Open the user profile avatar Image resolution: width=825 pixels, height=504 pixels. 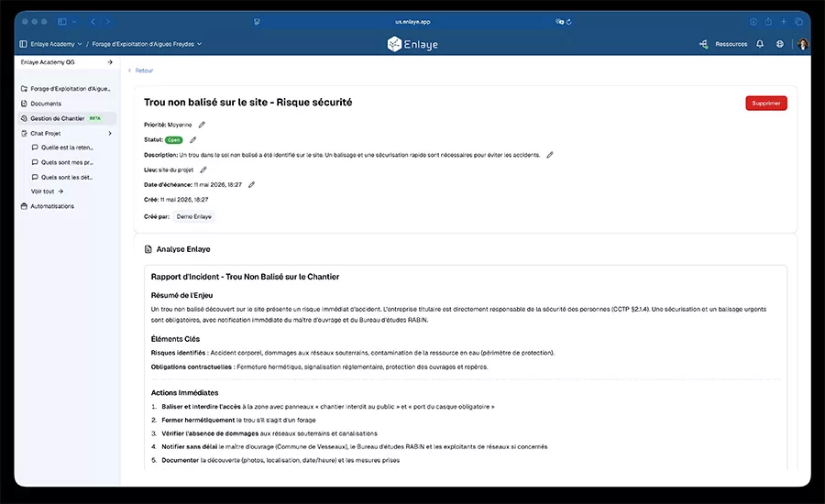[x=803, y=44]
